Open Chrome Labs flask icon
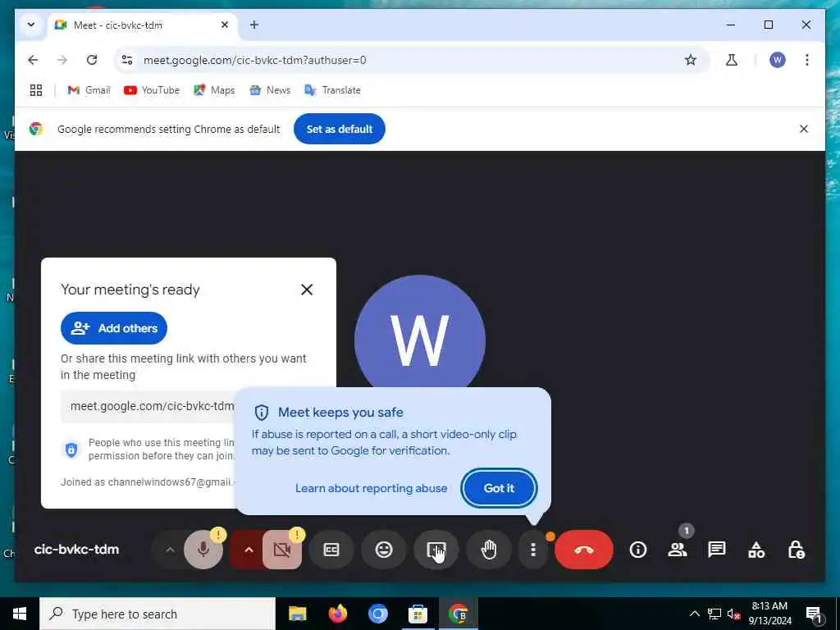Image resolution: width=840 pixels, height=630 pixels. (732, 60)
